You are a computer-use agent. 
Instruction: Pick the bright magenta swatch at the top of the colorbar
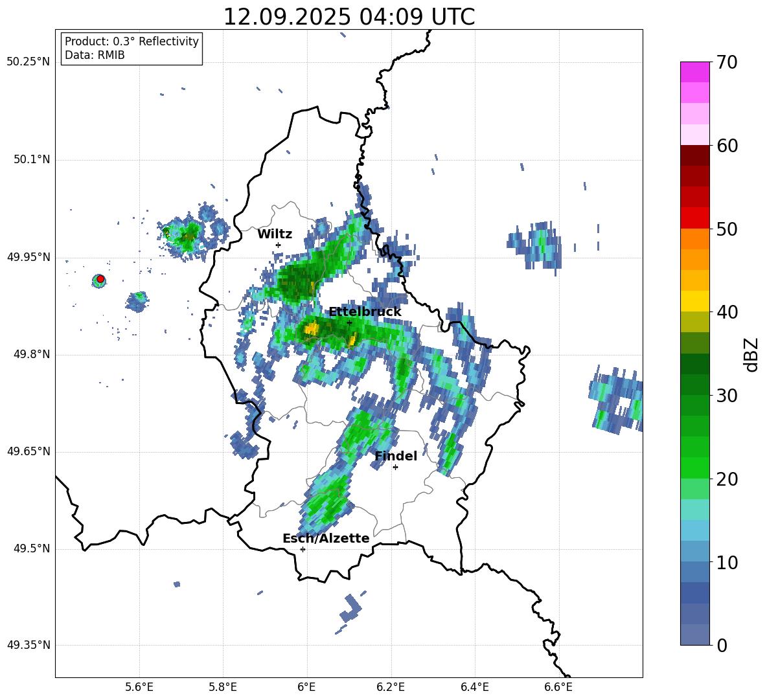[694, 72]
